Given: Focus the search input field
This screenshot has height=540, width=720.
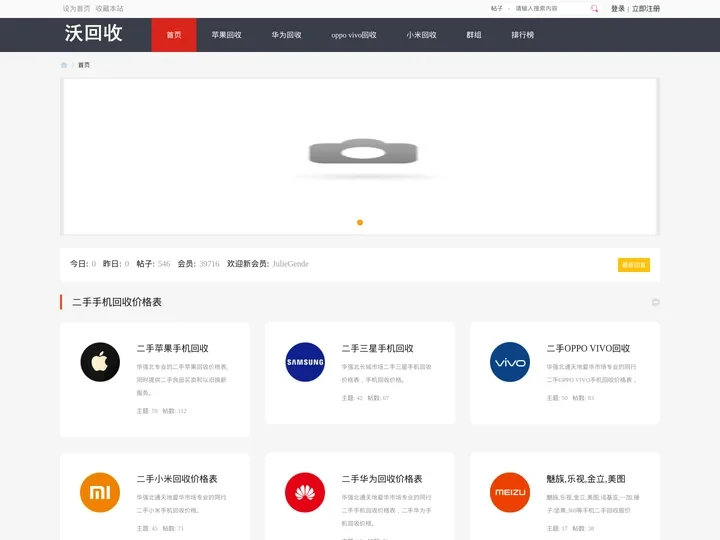Looking at the screenshot, I should click(x=551, y=8).
